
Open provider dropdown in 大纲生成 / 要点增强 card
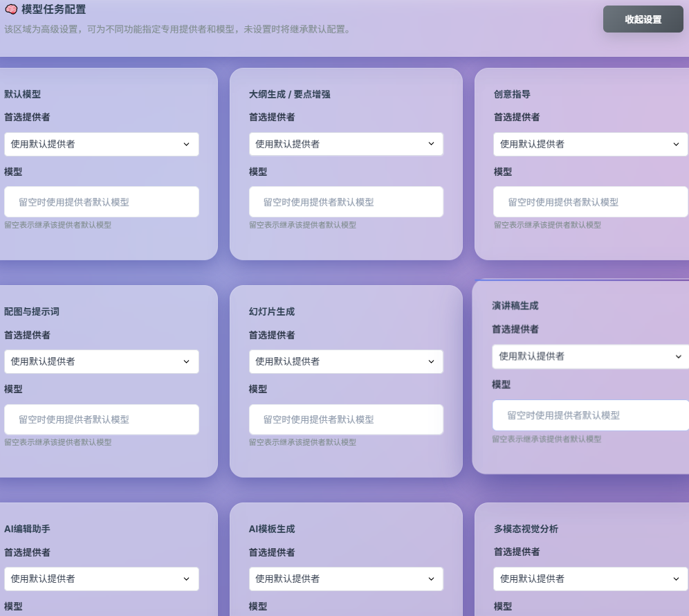346,144
